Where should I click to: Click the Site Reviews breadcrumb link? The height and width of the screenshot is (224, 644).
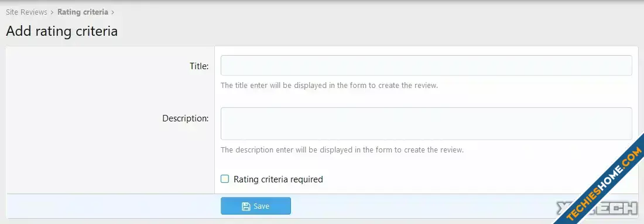(x=26, y=12)
